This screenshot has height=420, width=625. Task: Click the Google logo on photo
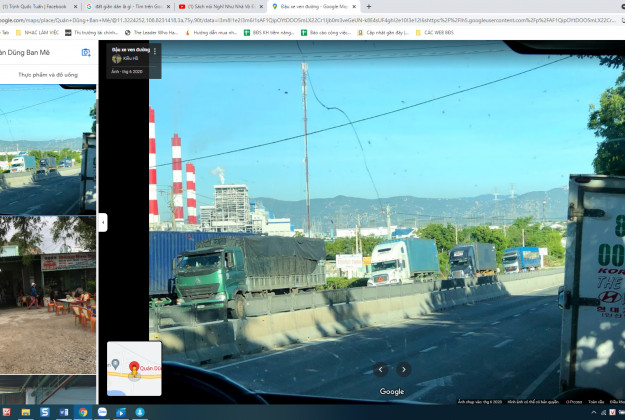coord(392,392)
